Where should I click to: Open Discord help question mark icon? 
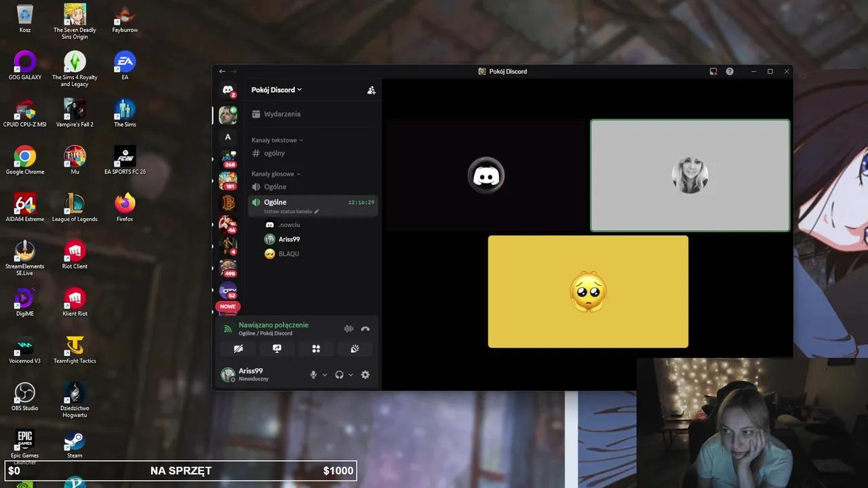coord(730,71)
